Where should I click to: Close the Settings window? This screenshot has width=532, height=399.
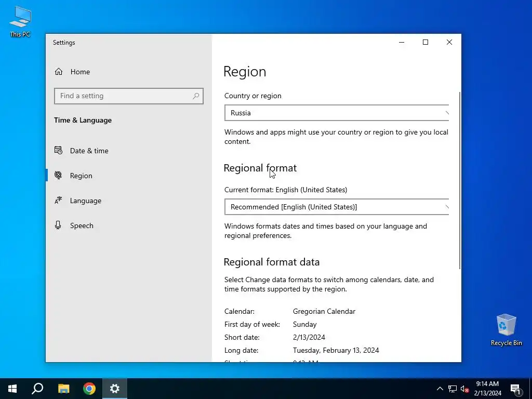(x=449, y=43)
